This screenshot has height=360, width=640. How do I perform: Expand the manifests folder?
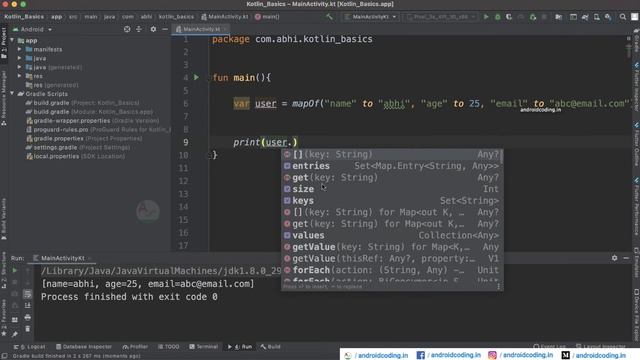point(20,49)
